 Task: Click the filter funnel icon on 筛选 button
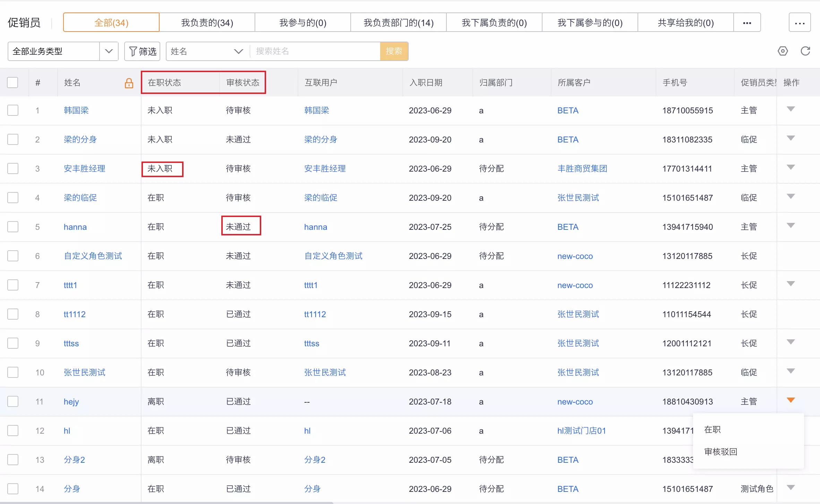(x=134, y=51)
